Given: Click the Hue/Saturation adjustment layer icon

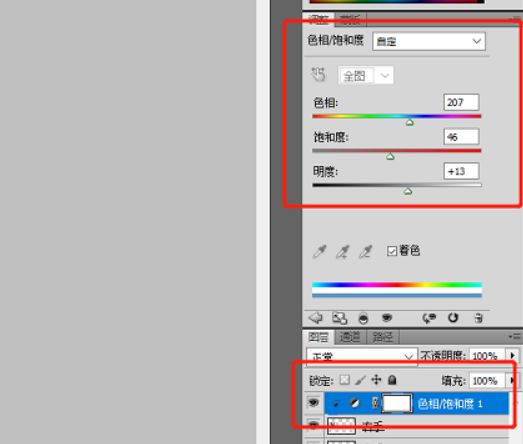Looking at the screenshot, I should pyautogui.click(x=355, y=404).
